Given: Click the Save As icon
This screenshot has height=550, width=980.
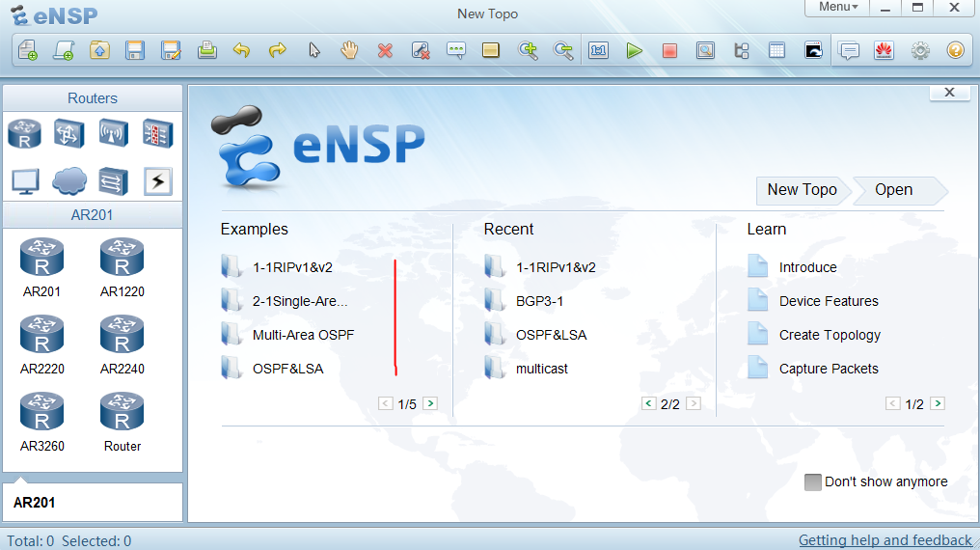Looking at the screenshot, I should tap(171, 50).
